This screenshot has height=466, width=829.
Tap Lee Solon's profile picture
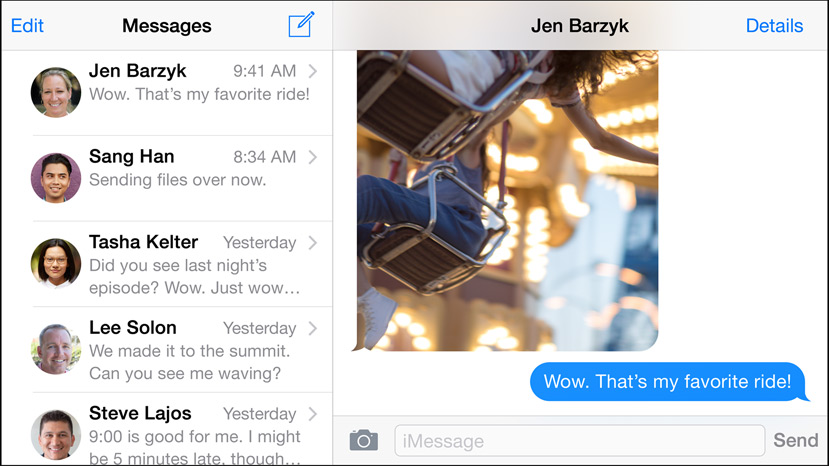pos(56,349)
